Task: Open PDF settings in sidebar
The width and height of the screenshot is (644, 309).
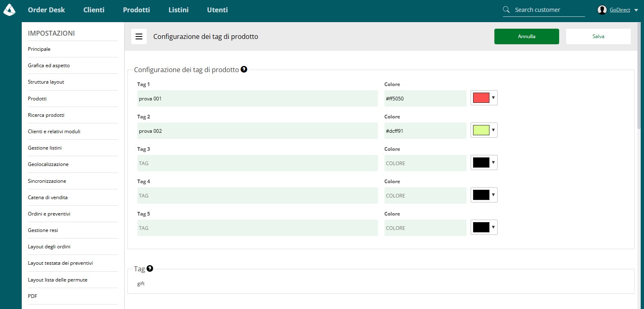Action: pos(73,296)
